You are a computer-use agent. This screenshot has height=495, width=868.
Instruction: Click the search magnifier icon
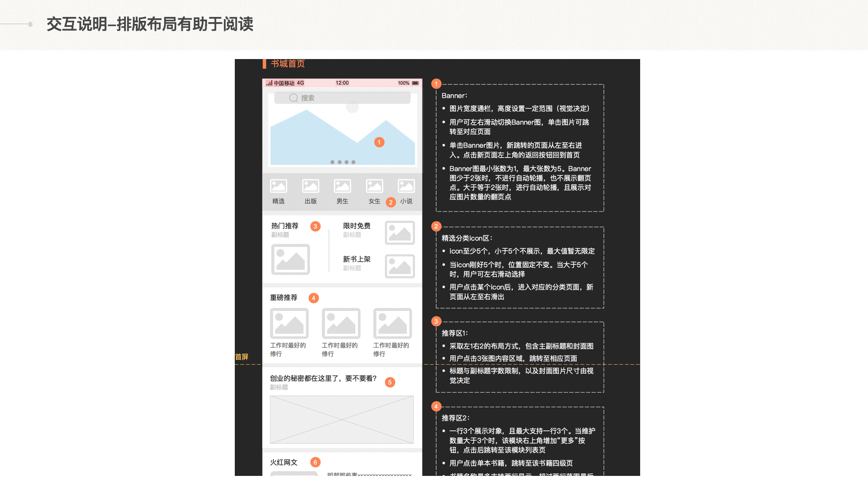[293, 98]
